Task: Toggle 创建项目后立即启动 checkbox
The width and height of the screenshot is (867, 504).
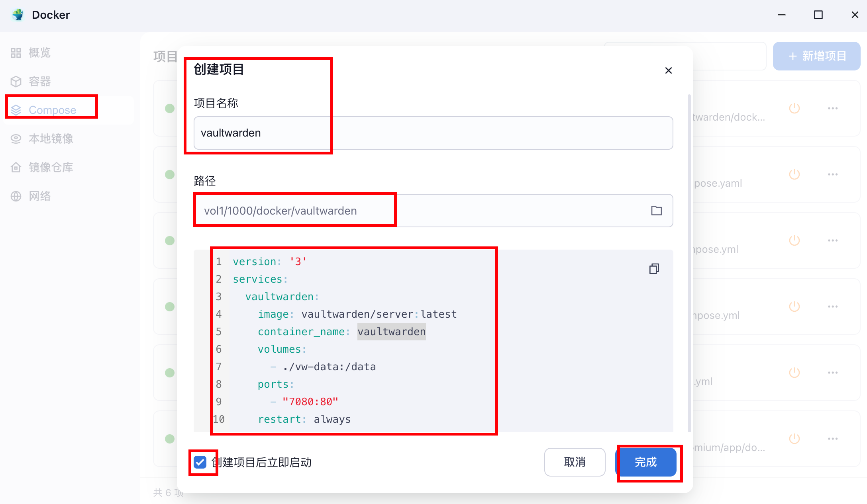Action: (x=200, y=462)
